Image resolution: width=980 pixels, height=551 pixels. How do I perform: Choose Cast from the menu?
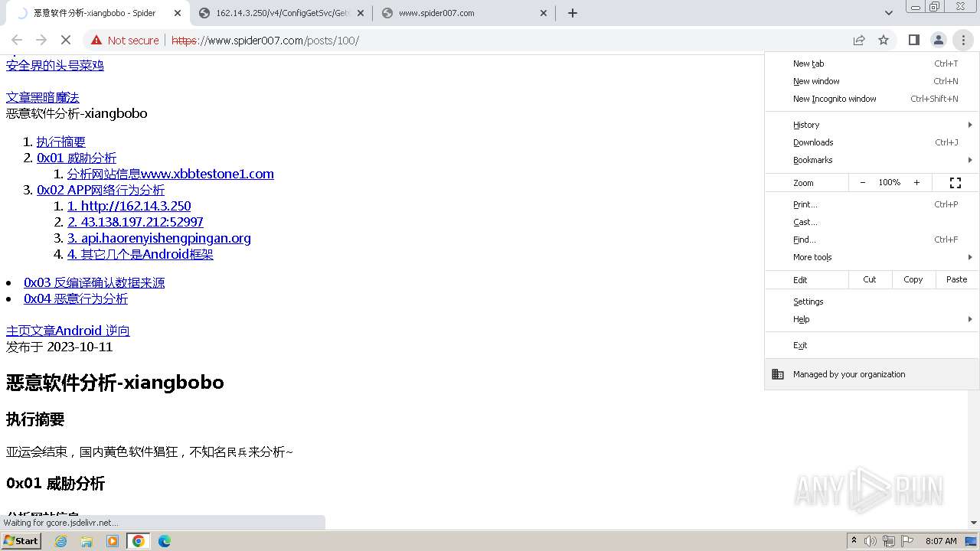click(x=872, y=222)
